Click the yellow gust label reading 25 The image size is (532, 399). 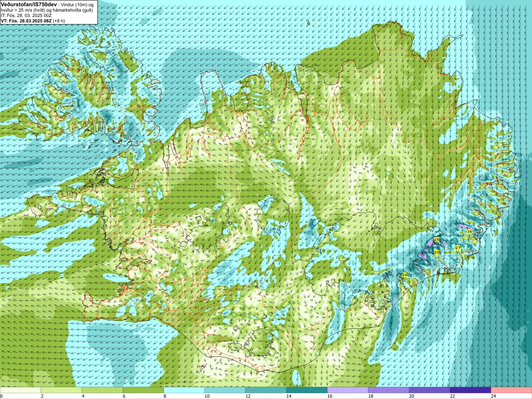[436, 252]
